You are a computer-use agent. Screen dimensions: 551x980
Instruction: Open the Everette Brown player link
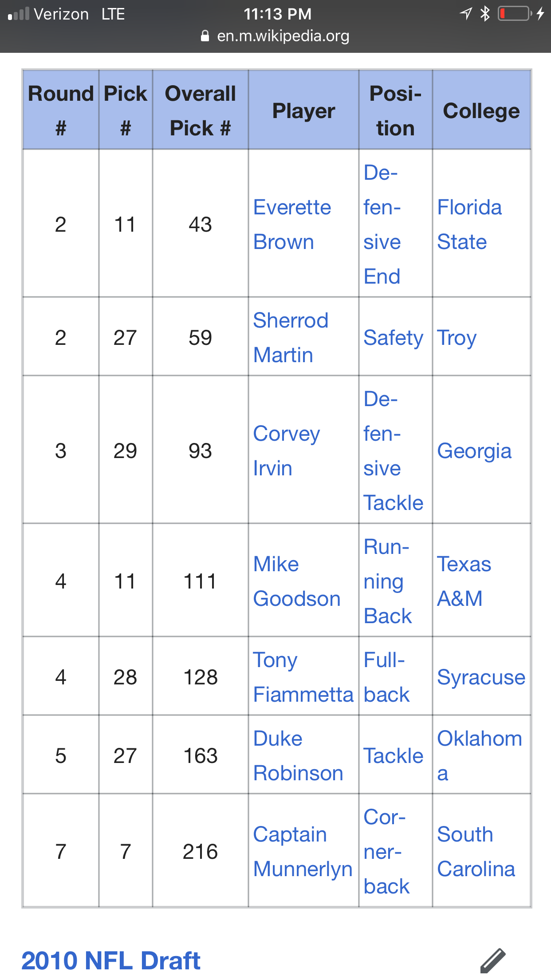tap(292, 225)
